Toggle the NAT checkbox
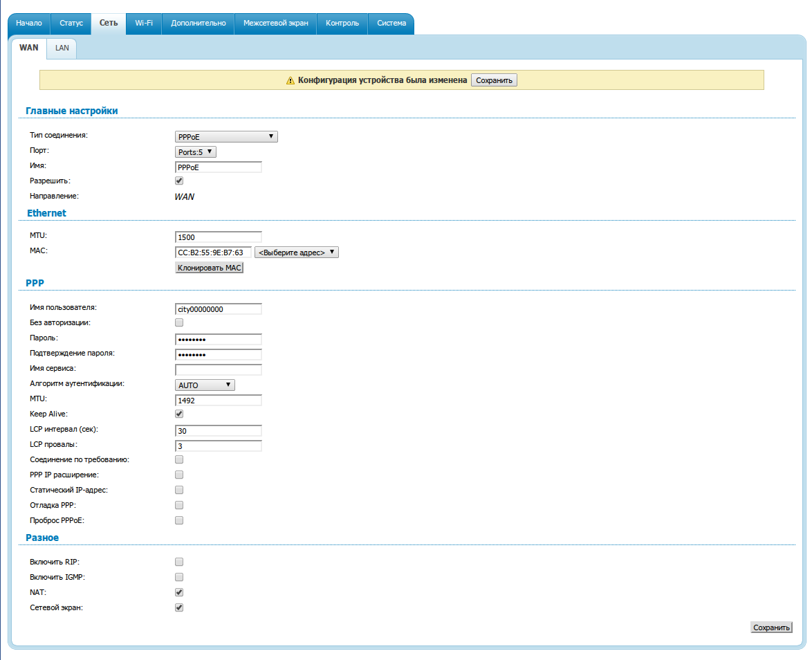Image resolution: width=812 pixels, height=660 pixels. tap(179, 592)
